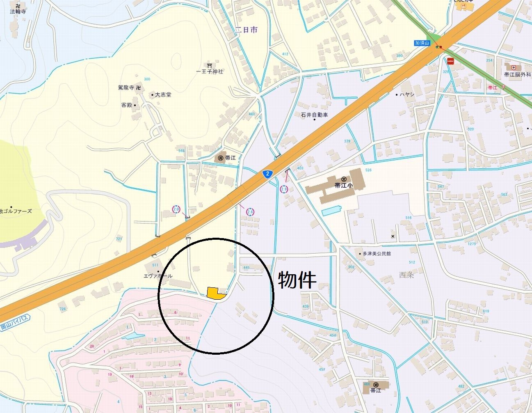Select the 帯江小 school symbol
532x413 pixels.
[344, 179]
